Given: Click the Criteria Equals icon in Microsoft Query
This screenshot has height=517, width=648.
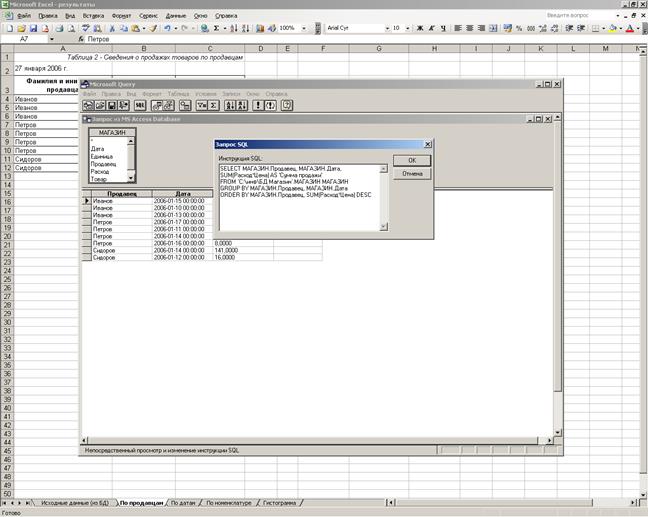Looking at the screenshot, I should click(202, 105).
